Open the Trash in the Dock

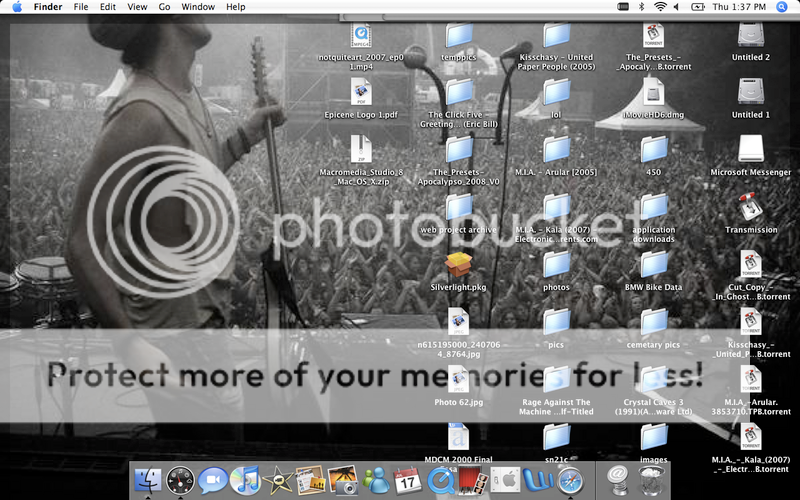click(652, 480)
